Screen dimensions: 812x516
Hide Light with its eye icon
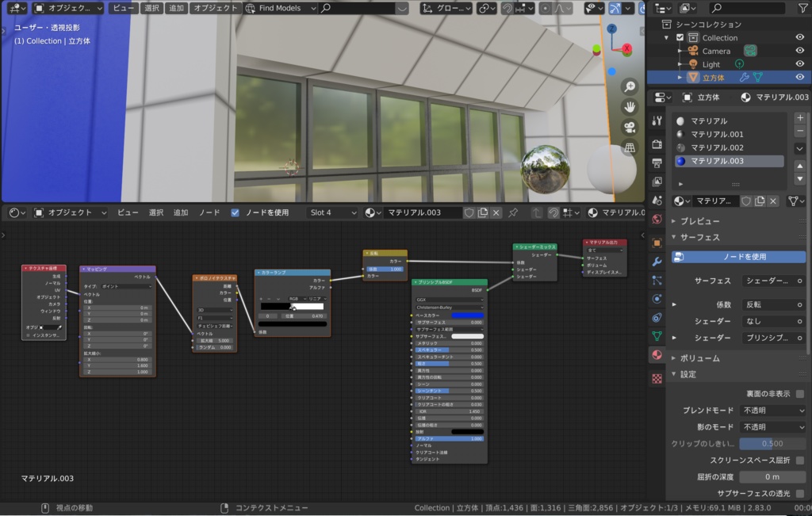799,64
